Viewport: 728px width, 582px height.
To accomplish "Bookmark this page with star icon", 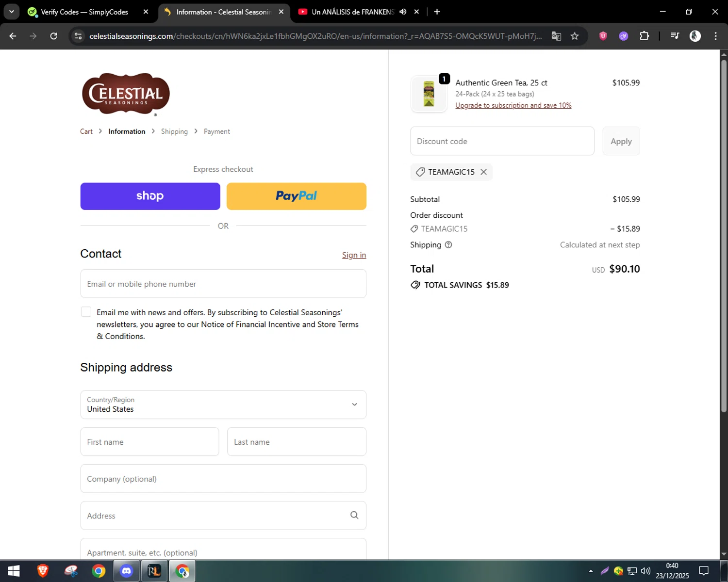I will tap(575, 36).
